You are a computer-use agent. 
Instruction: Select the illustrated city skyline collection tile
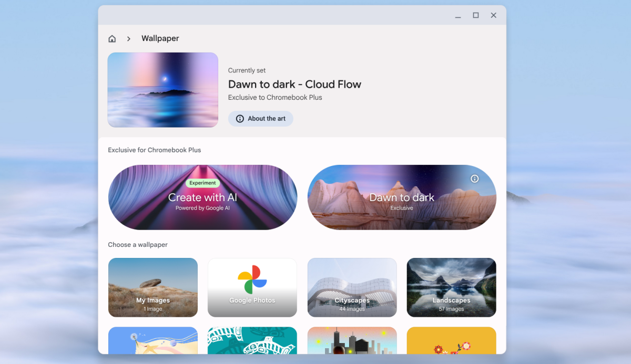352,340
